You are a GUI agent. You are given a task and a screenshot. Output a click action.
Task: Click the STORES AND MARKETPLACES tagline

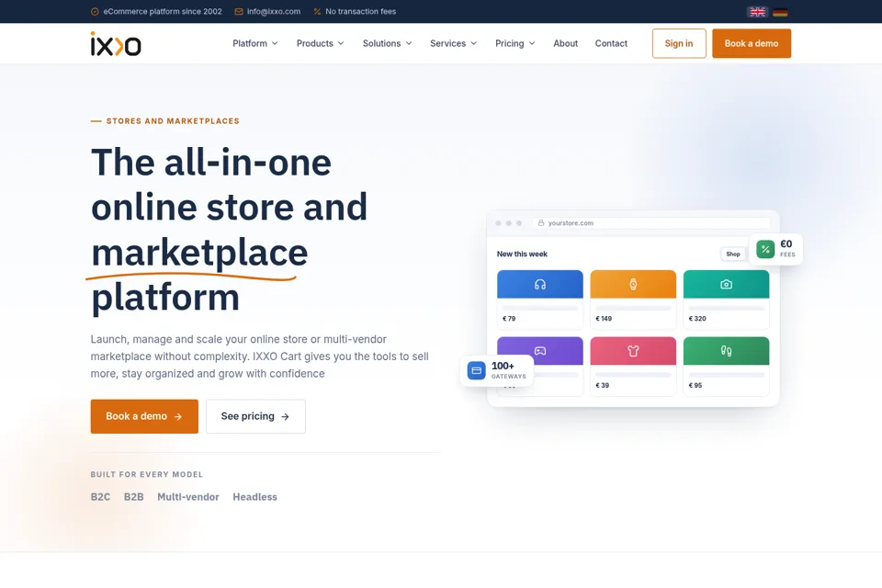click(173, 121)
